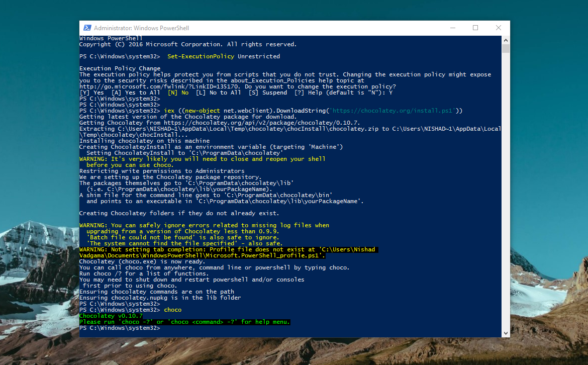
Task: Click the 'Please run choco -?' highlighted line
Action: pos(186,321)
